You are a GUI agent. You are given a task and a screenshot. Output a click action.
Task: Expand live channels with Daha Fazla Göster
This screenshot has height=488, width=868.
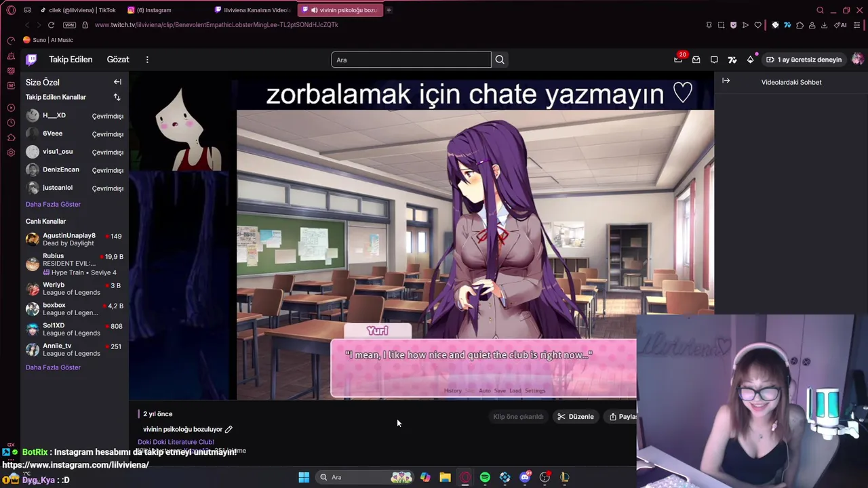pos(53,367)
